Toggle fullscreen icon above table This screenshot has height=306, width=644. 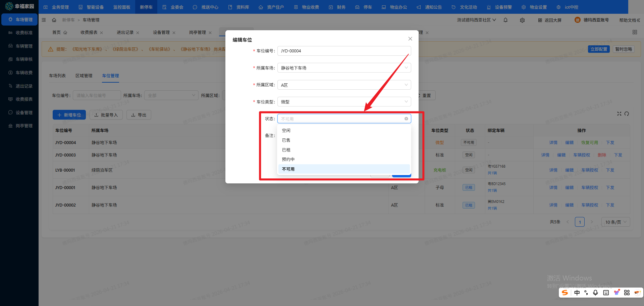(x=619, y=114)
